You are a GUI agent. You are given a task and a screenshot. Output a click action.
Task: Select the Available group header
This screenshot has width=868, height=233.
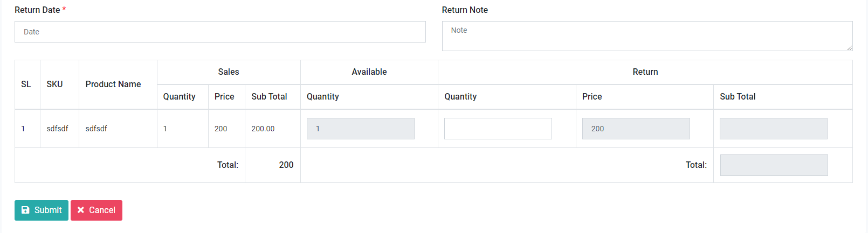tap(369, 72)
